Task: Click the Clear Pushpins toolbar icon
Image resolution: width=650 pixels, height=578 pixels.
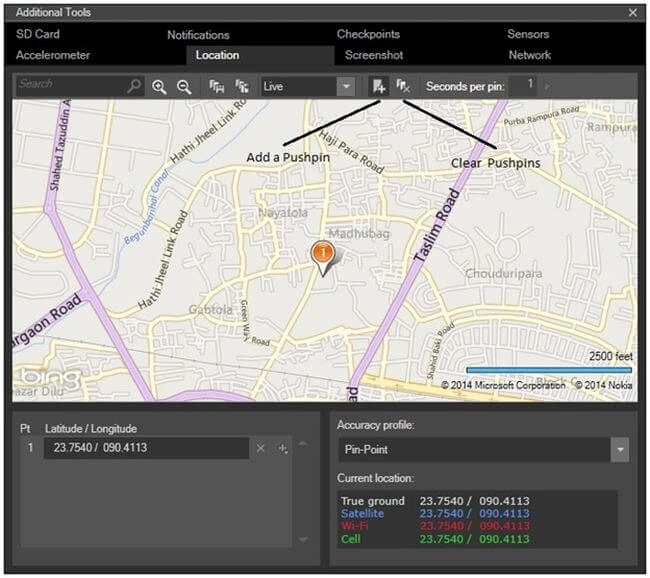Action: coord(403,86)
